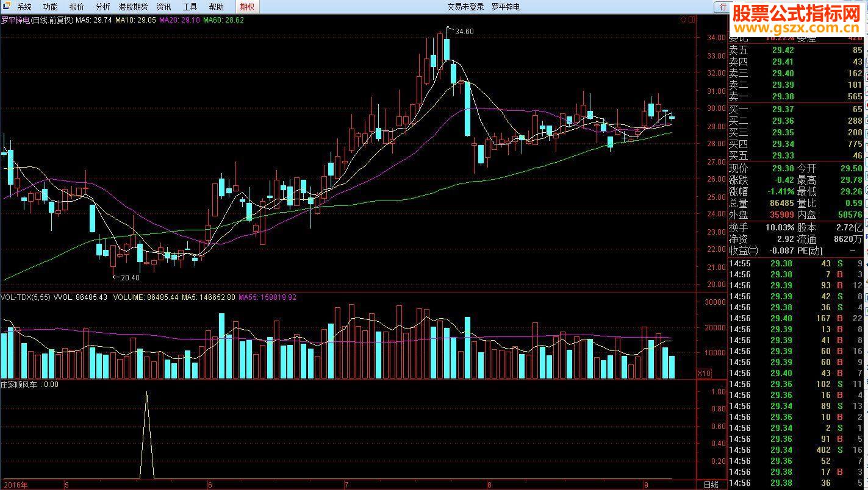868x490 pixels.
Task: Click the 买五 29.33 order row
Action: tap(796, 156)
